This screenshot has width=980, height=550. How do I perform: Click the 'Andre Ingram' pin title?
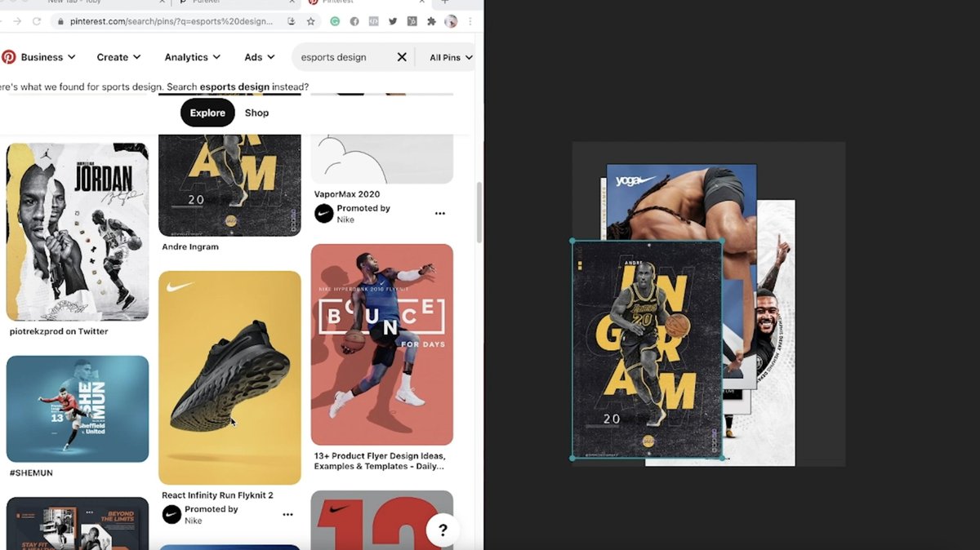click(190, 246)
